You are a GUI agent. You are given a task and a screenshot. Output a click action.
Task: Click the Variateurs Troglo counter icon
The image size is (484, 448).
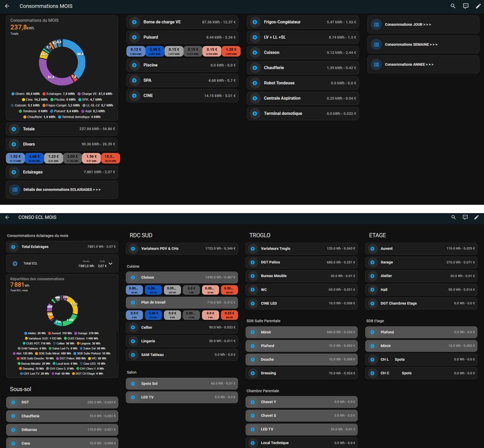pyautogui.click(x=253, y=249)
